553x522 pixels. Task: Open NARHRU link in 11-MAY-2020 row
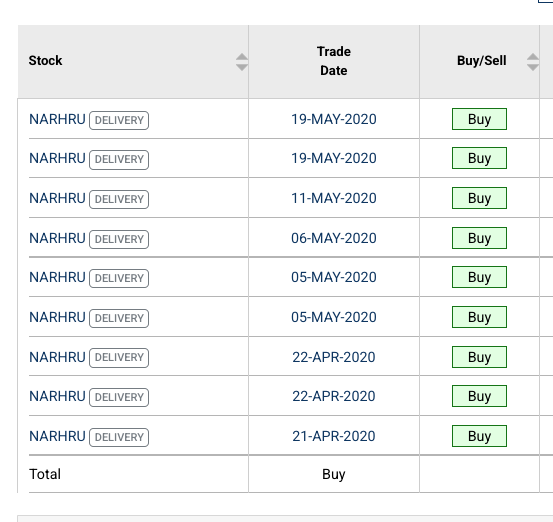57,198
